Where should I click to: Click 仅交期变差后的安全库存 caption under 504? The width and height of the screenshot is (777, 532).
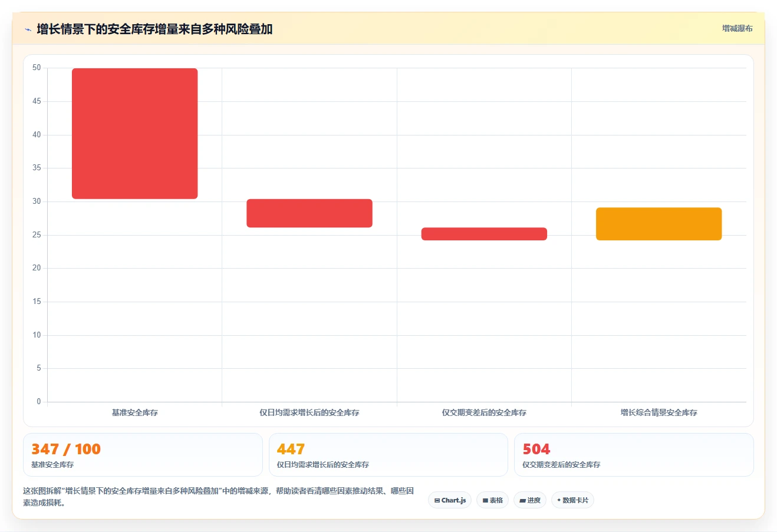561,465
